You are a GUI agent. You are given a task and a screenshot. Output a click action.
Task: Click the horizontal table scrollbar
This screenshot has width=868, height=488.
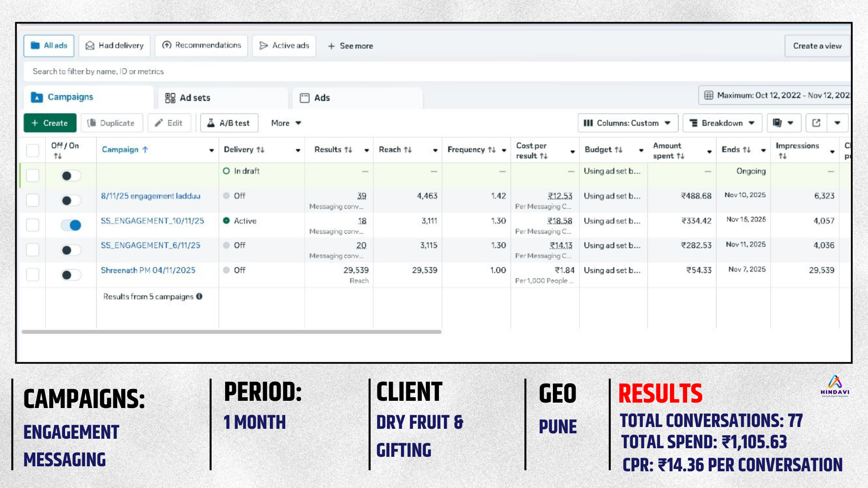[231, 332]
